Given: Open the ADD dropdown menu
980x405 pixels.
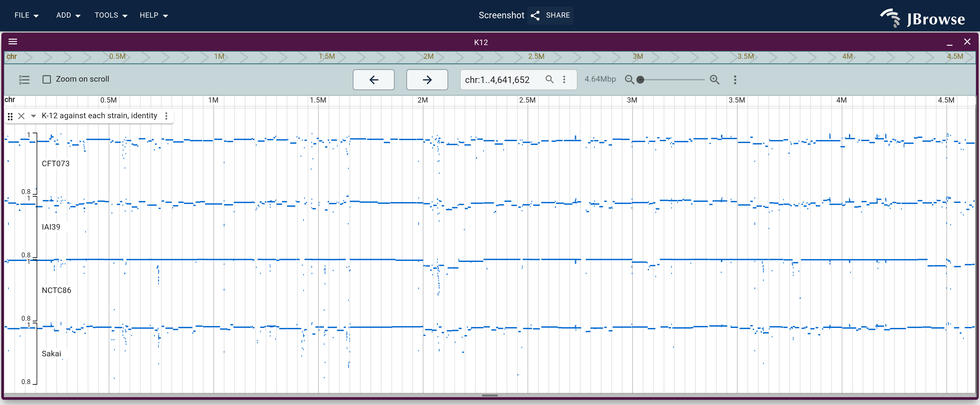Looking at the screenshot, I should [68, 15].
